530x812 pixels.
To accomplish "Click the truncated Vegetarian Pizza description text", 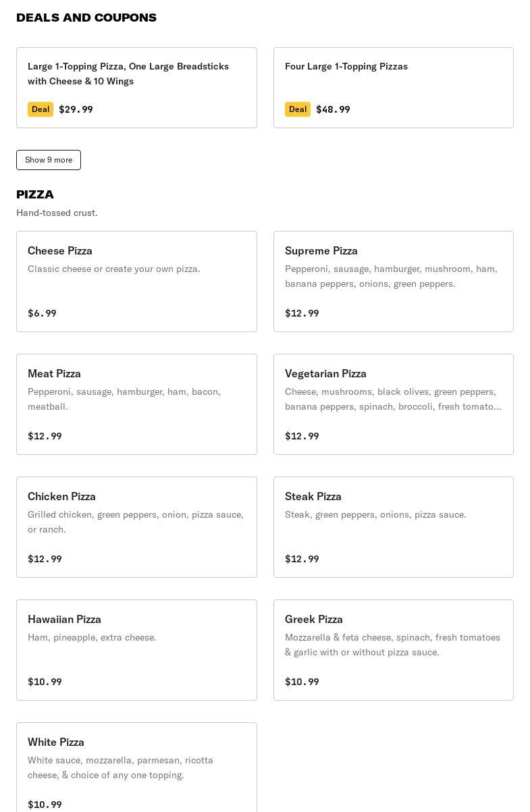I will pos(393,399).
